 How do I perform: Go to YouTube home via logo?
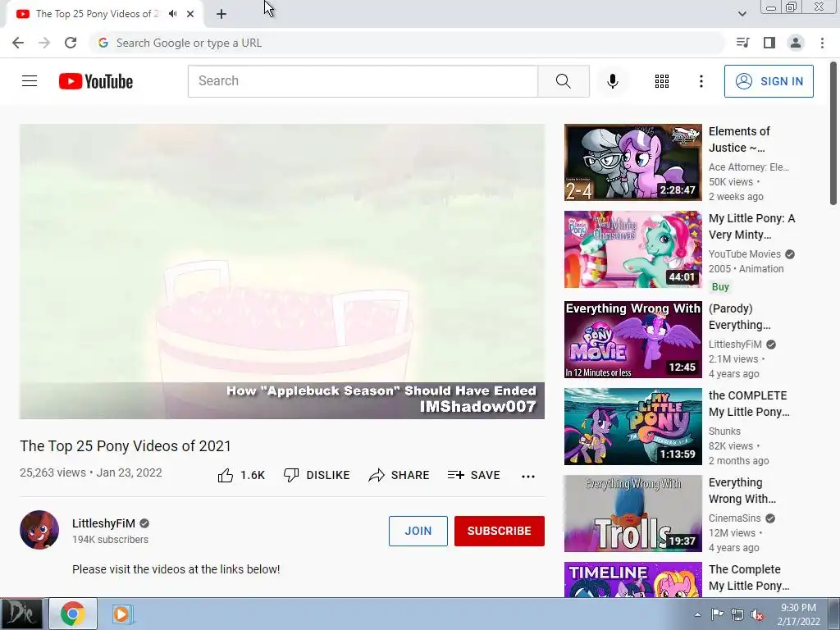click(x=96, y=81)
